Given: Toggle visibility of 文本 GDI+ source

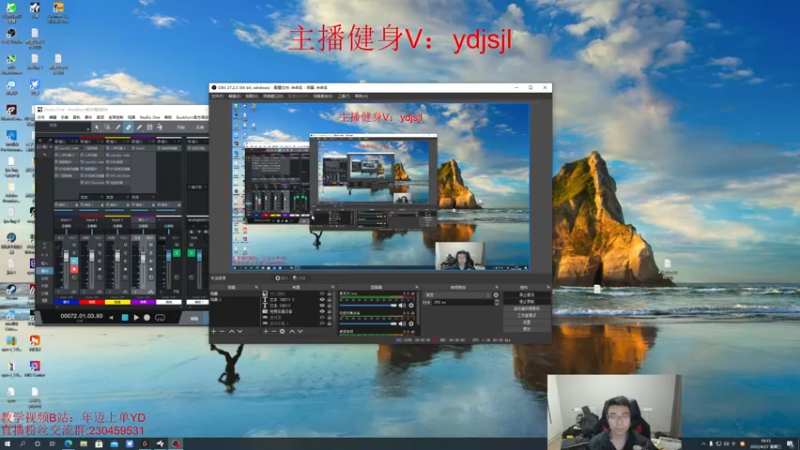Looking at the screenshot, I should [x=322, y=305].
